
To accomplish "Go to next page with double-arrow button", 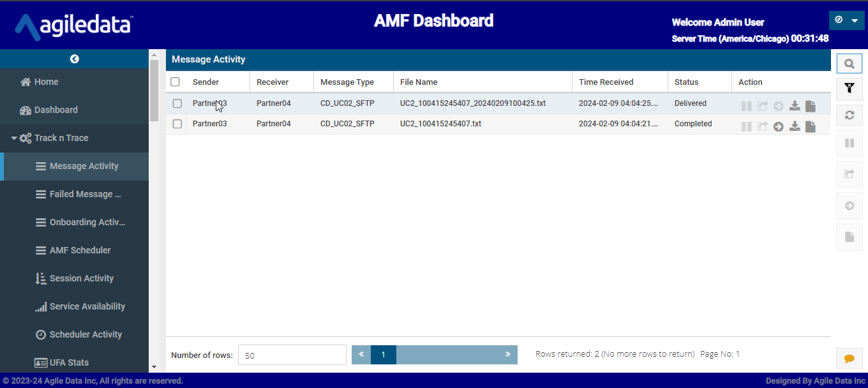I will point(507,354).
